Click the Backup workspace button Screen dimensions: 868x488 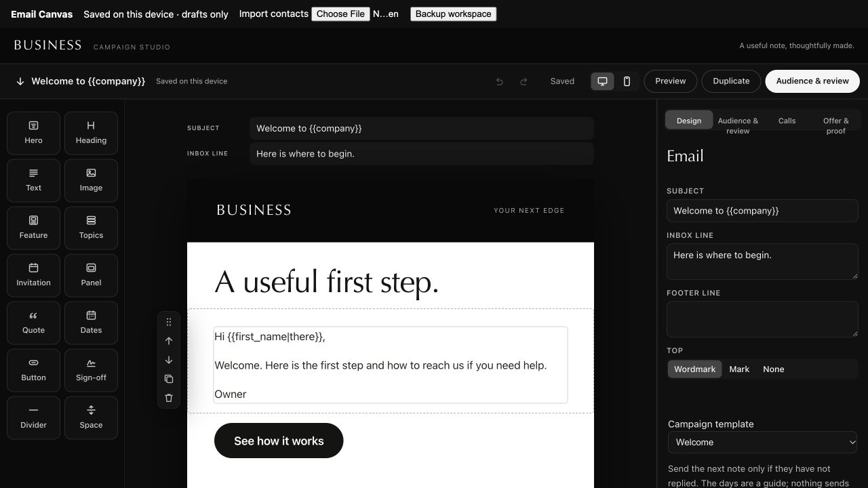click(x=453, y=14)
